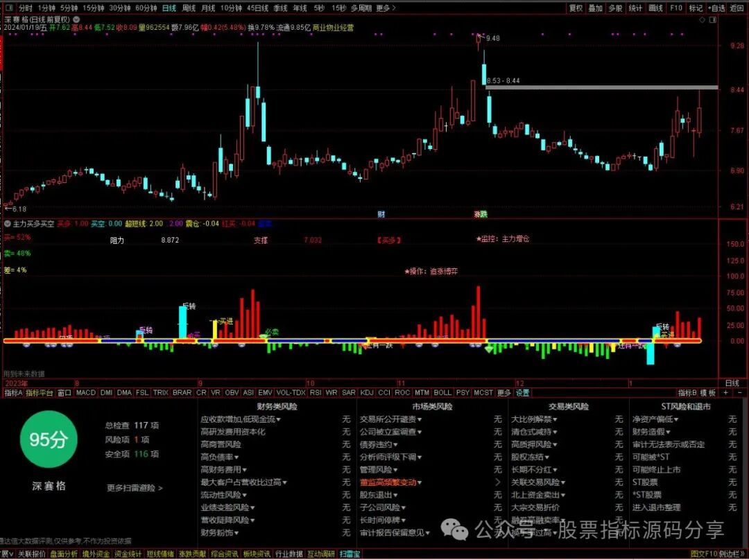This screenshot has height=560, width=749.
Task: Click the 8.53 - 8.44 gap price label
Action: [x=503, y=80]
